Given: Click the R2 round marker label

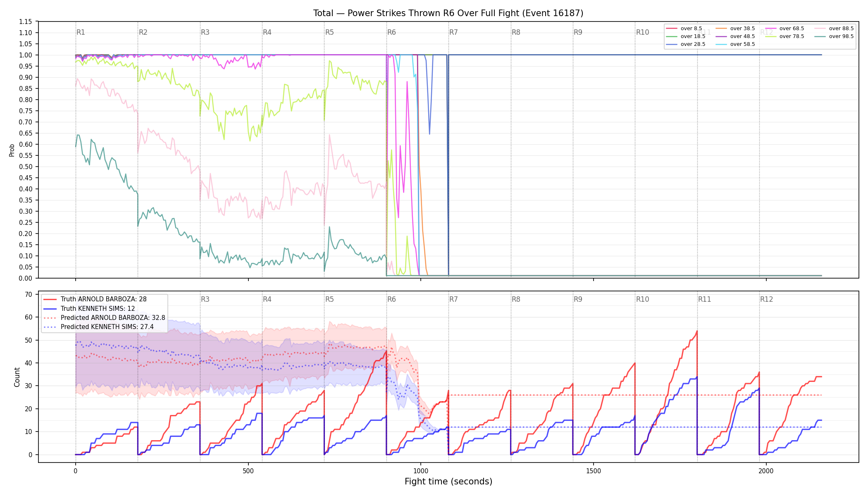Looking at the screenshot, I should point(143,32).
